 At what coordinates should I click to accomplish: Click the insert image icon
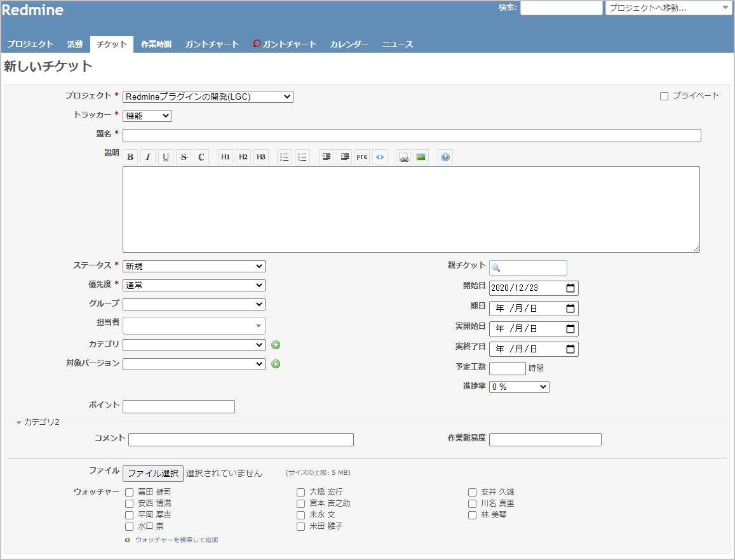421,157
